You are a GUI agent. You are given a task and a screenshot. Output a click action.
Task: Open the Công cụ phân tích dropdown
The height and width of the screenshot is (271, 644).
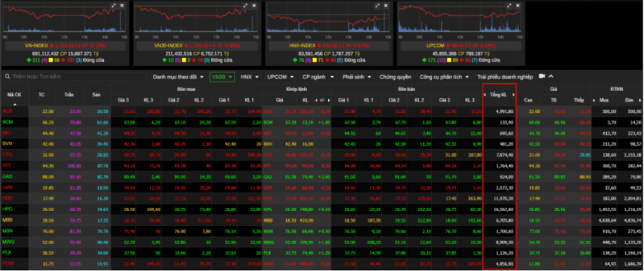click(x=444, y=77)
